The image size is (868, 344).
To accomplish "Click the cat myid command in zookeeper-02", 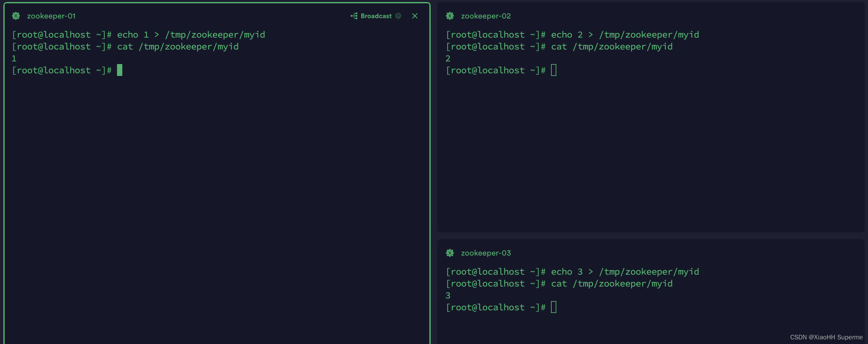I will click(612, 47).
